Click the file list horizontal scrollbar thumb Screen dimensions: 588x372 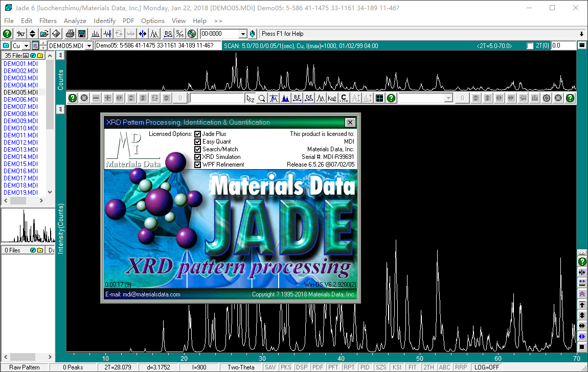[x=18, y=201]
